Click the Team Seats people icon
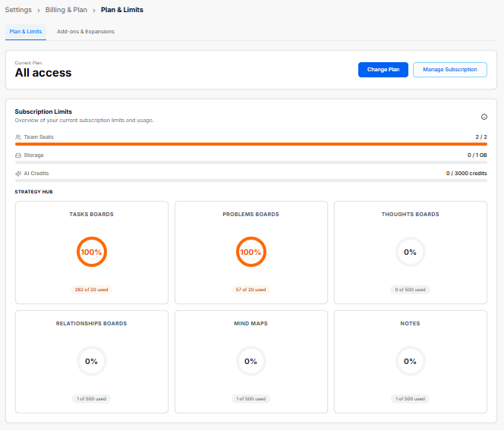Image resolution: width=504 pixels, height=430 pixels. pos(18,137)
